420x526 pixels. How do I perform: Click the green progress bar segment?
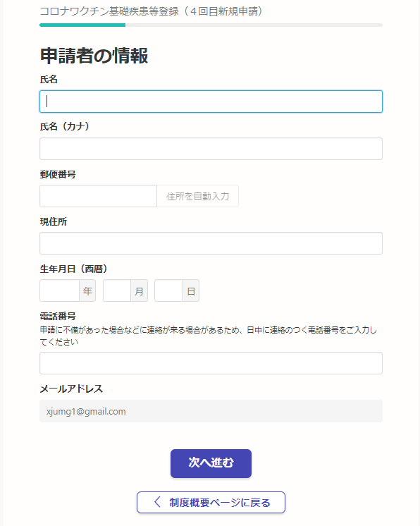(82, 25)
